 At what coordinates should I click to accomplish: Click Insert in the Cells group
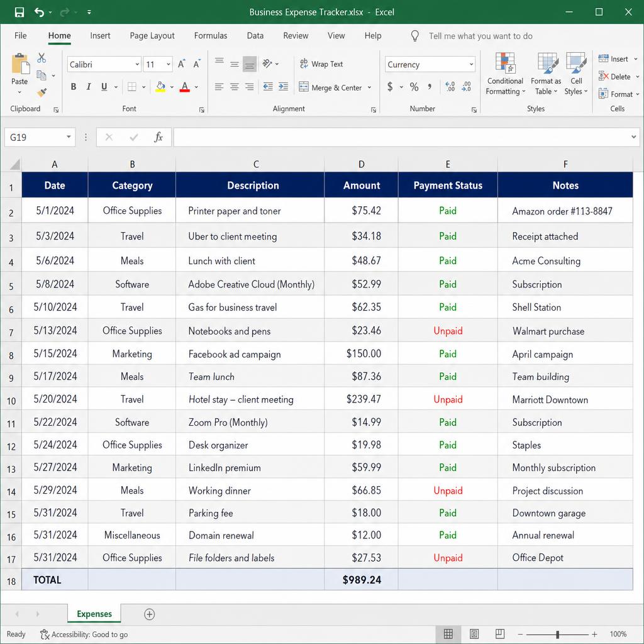pyautogui.click(x=614, y=59)
